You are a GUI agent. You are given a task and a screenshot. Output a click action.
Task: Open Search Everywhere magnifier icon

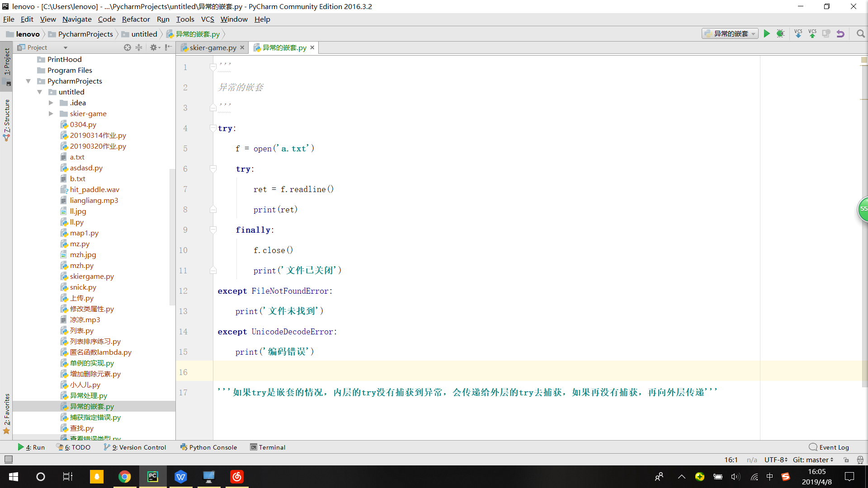[860, 33]
